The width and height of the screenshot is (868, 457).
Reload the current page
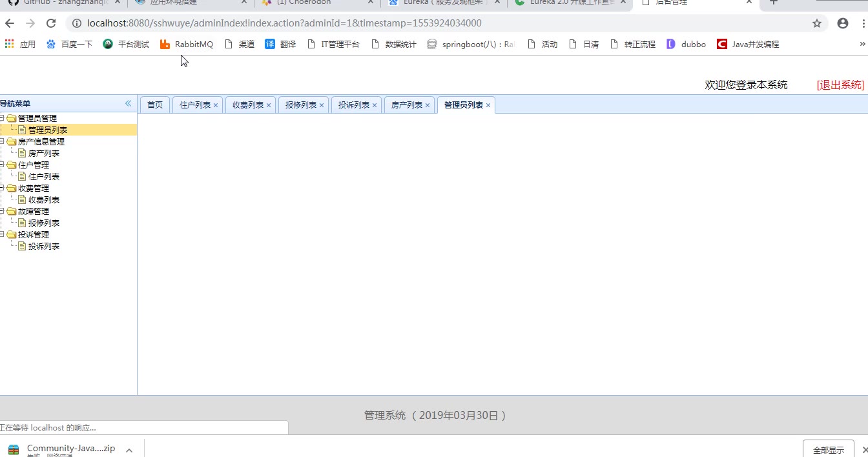coord(51,23)
